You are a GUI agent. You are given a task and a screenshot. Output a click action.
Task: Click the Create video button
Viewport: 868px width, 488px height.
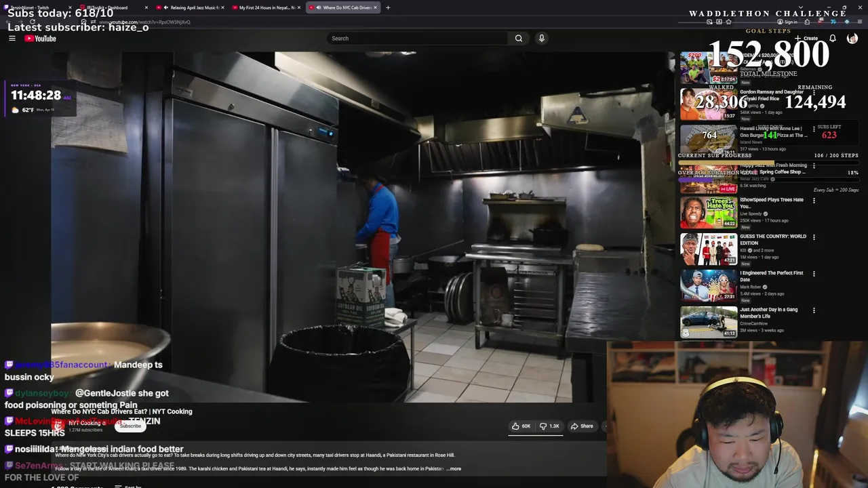[x=807, y=39]
